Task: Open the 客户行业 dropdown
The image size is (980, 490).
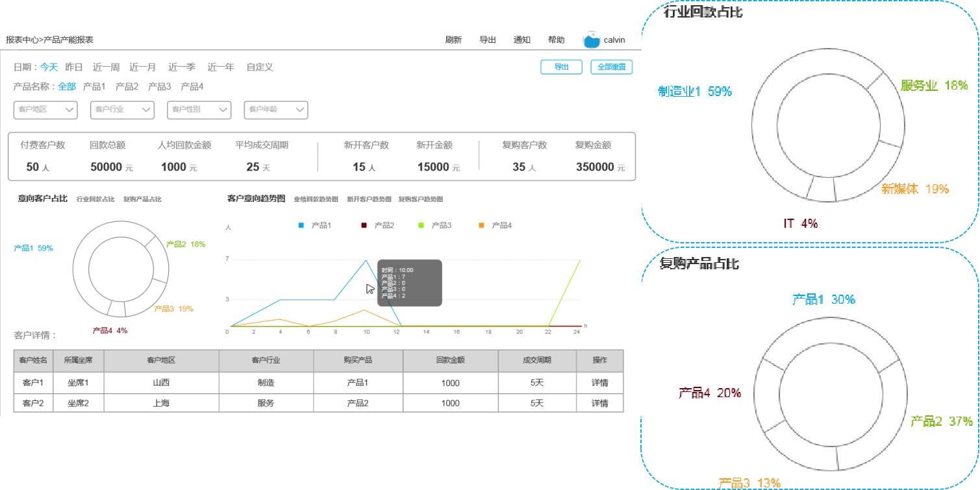Action: [x=123, y=110]
